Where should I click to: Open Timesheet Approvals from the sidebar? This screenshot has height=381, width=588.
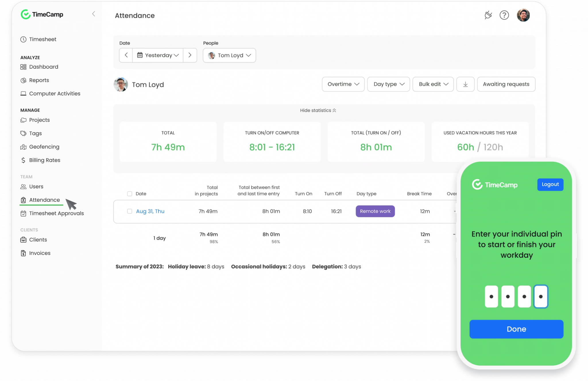click(x=56, y=213)
